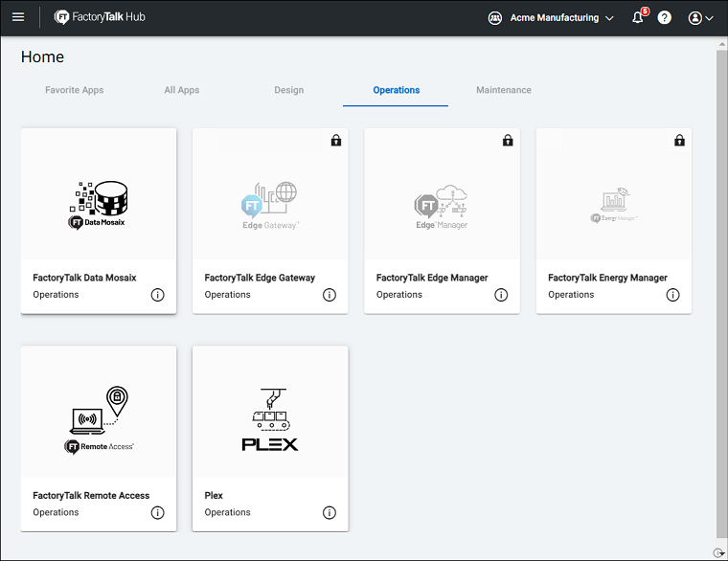Show info for FactoryTalk Data Mosaix
728x561 pixels.
157,295
